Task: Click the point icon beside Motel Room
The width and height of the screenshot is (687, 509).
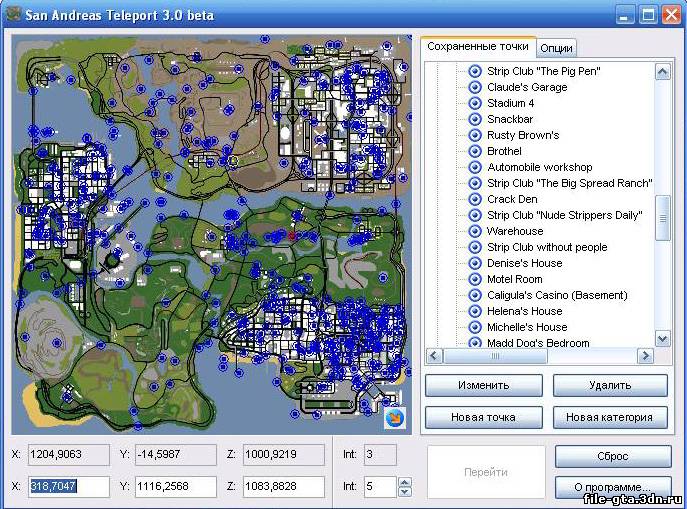Action: coord(475,279)
